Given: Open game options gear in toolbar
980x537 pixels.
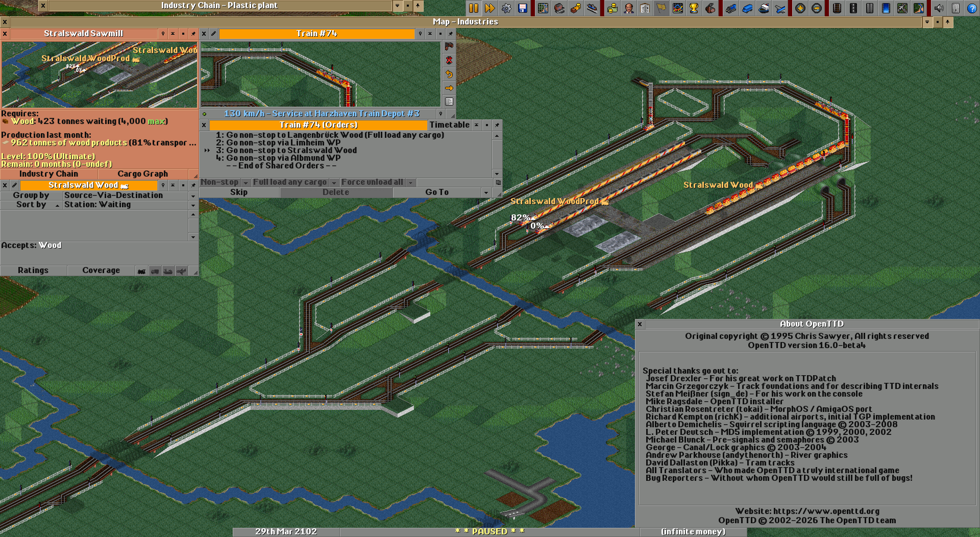Looking at the screenshot, I should tap(506, 8).
